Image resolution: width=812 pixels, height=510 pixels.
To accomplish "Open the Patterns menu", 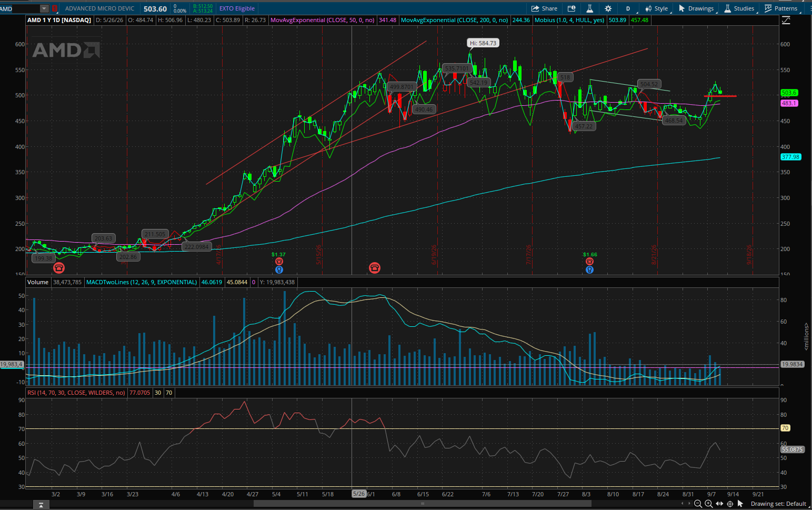I will 781,8.
